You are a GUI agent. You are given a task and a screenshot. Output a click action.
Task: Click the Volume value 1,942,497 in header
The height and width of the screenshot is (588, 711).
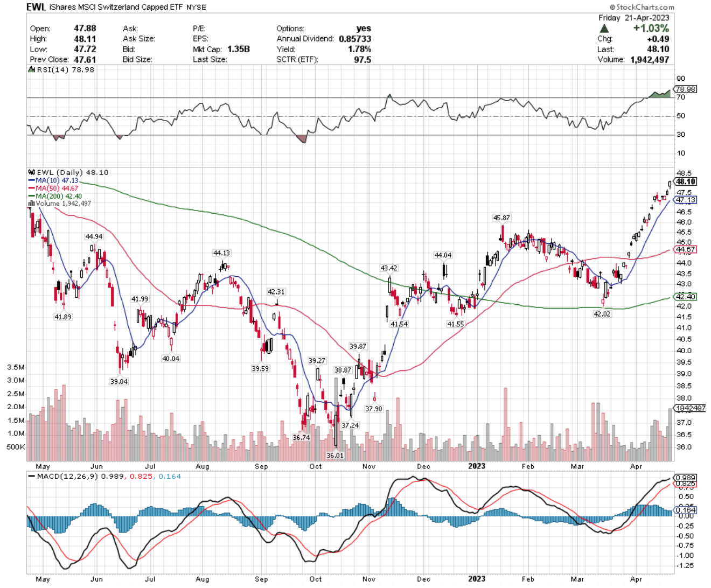coord(650,59)
